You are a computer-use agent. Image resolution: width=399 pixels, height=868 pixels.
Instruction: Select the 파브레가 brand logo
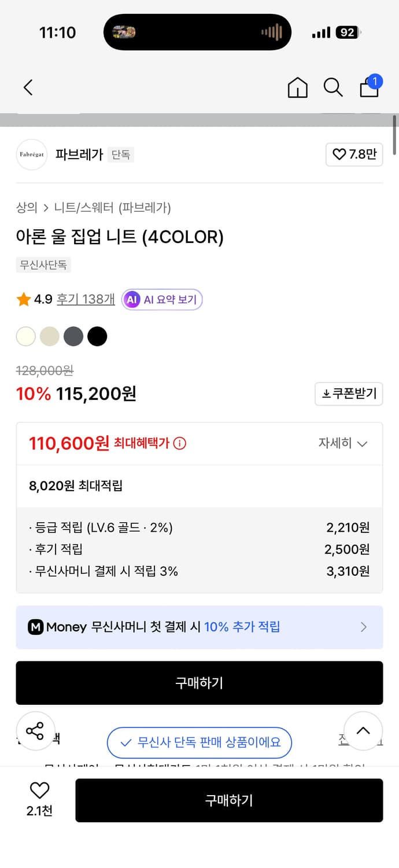31,155
